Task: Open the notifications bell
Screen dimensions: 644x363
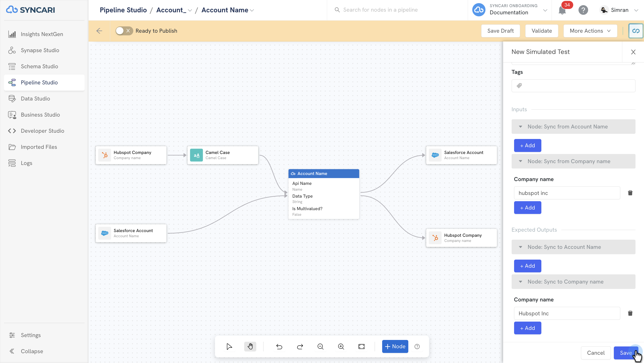Action: pos(562,10)
